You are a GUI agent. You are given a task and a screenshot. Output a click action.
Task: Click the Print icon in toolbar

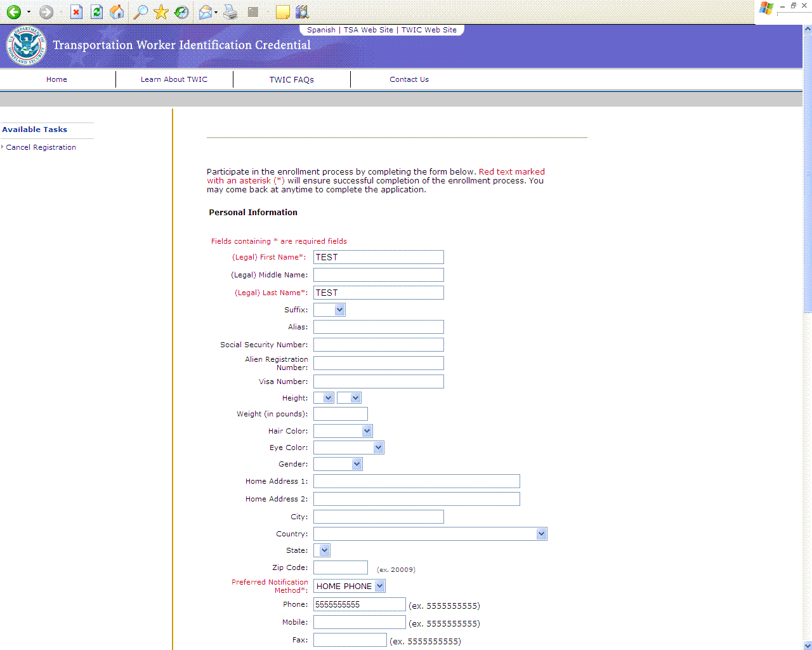(230, 12)
